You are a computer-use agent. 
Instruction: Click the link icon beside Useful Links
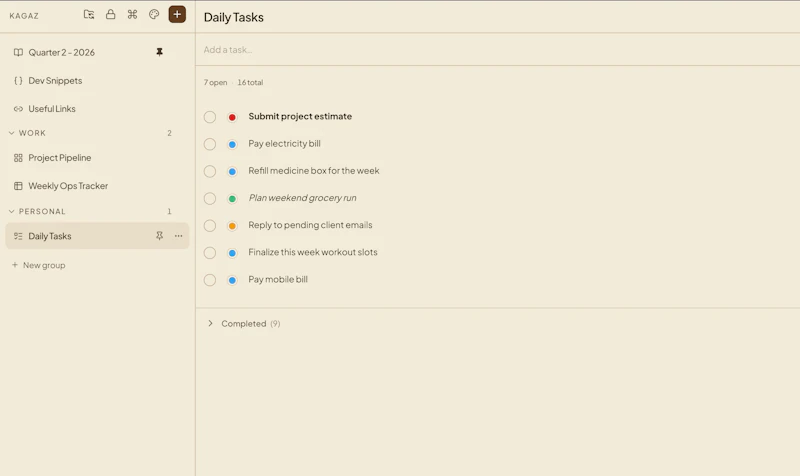point(18,109)
